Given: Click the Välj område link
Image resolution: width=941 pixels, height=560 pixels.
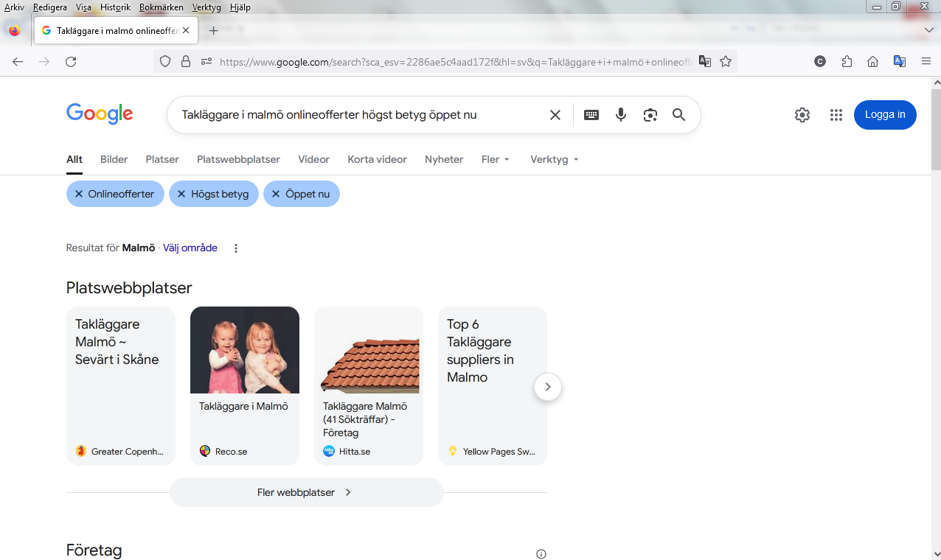Looking at the screenshot, I should point(190,248).
